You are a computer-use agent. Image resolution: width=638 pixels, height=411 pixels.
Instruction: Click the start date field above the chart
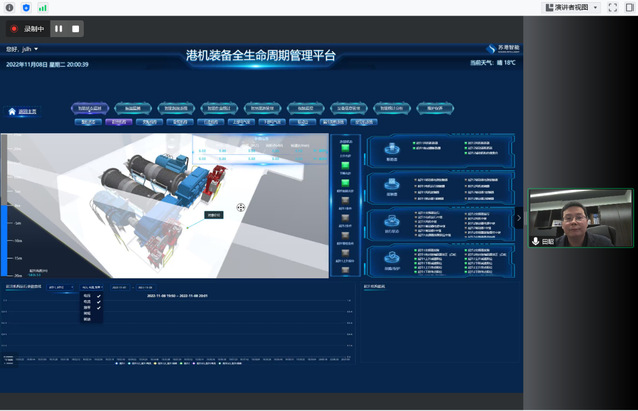pos(119,287)
